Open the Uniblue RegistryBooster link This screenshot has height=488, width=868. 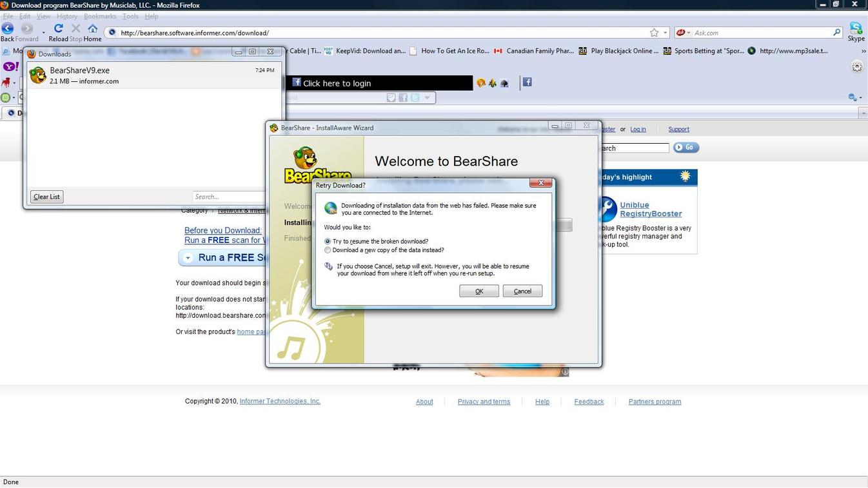[x=651, y=210]
